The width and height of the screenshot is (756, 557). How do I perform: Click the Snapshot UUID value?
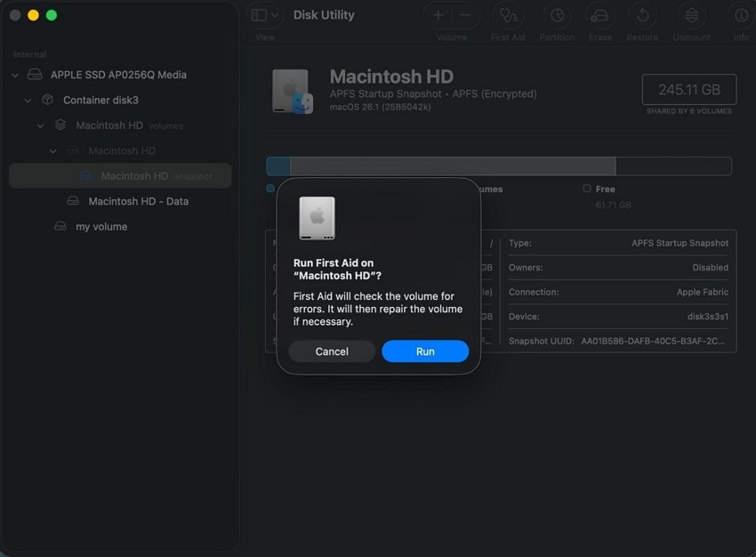[652, 341]
